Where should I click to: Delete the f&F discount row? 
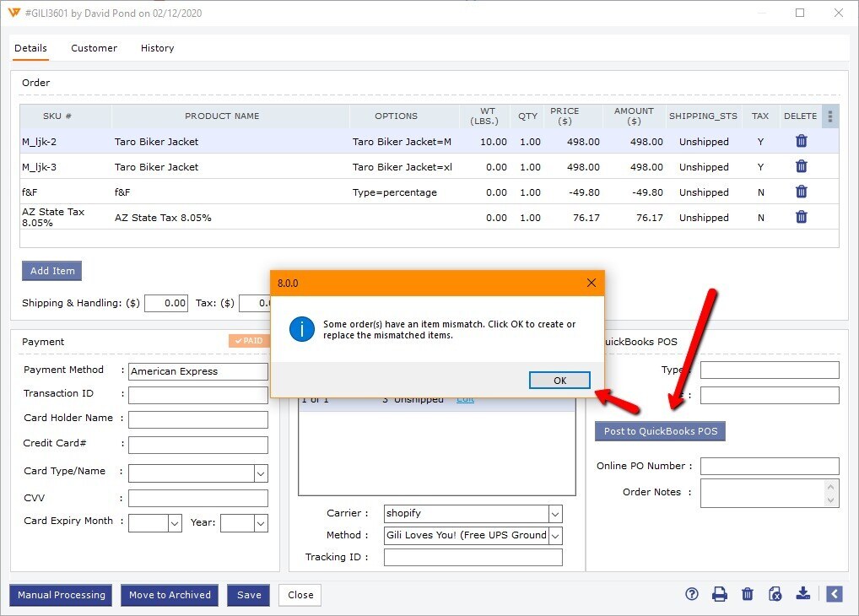click(x=801, y=192)
